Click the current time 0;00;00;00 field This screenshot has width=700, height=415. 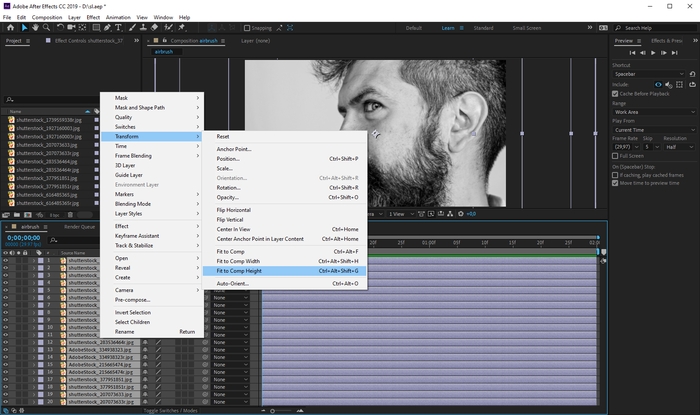click(24, 238)
